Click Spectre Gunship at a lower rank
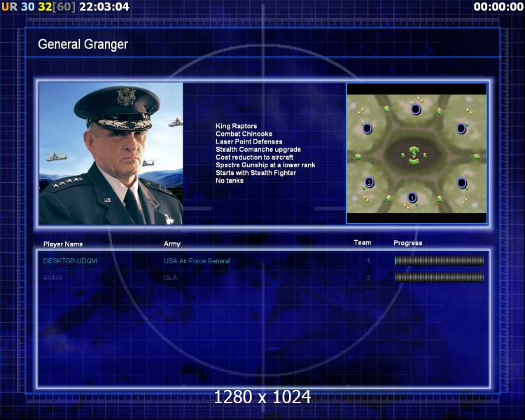525x420 pixels. click(265, 165)
